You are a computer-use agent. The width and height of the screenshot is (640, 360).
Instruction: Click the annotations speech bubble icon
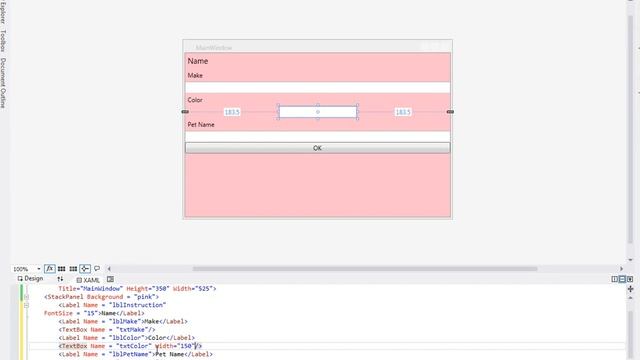tap(97, 268)
